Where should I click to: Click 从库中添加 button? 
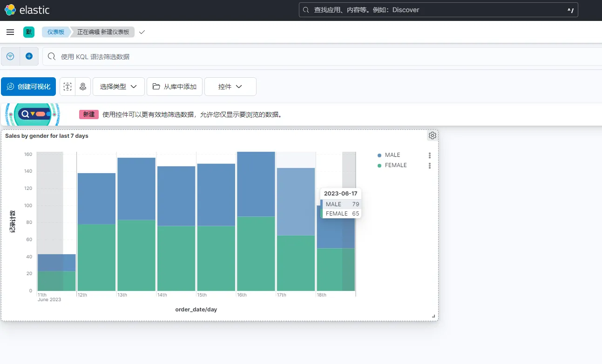click(175, 87)
